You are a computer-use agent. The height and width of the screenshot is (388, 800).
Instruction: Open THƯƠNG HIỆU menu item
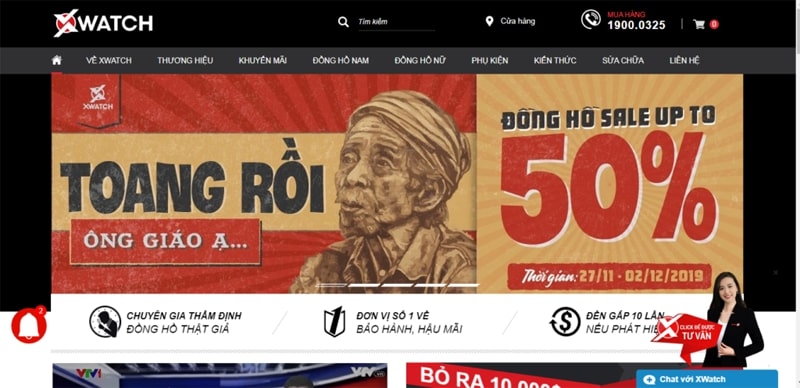(185, 60)
